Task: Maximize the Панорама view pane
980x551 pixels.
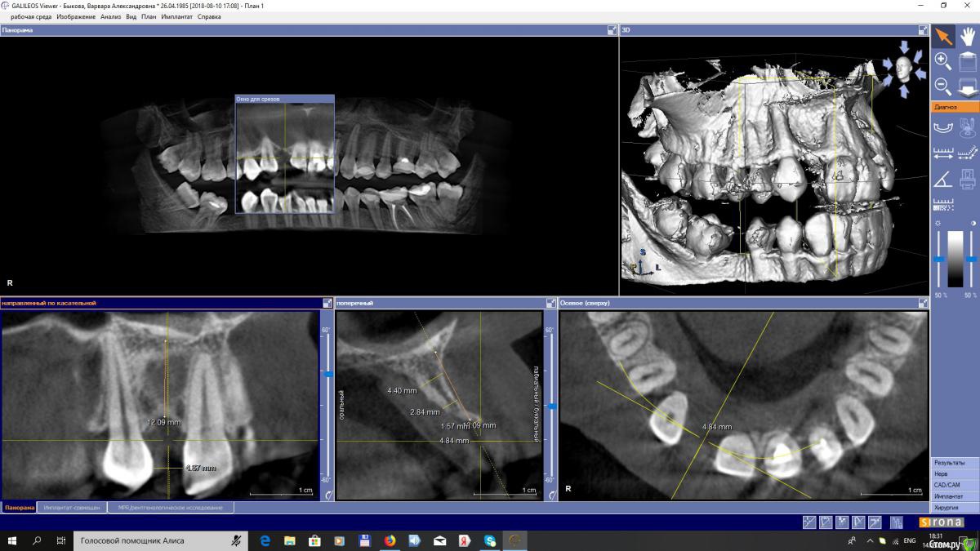Action: (612, 30)
